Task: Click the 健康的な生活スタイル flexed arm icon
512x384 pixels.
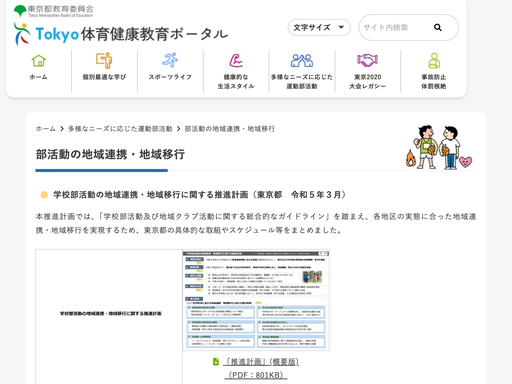Action: (x=236, y=60)
